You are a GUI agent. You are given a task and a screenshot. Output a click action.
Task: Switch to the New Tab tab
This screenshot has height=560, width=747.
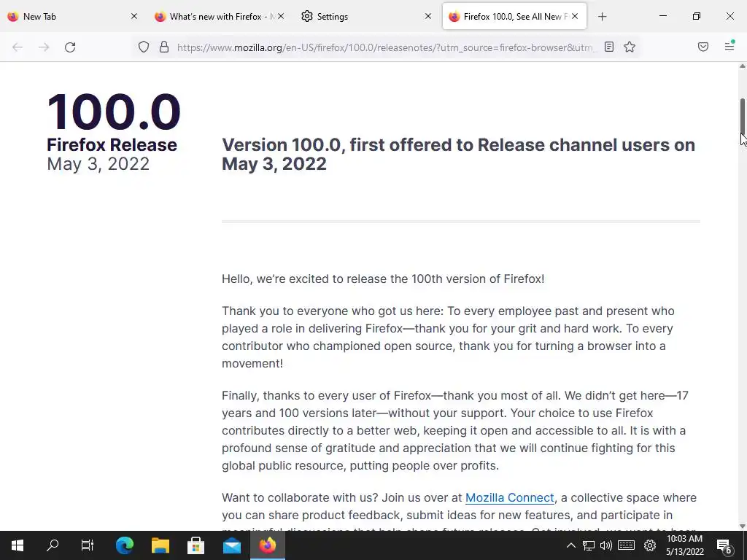point(73,16)
